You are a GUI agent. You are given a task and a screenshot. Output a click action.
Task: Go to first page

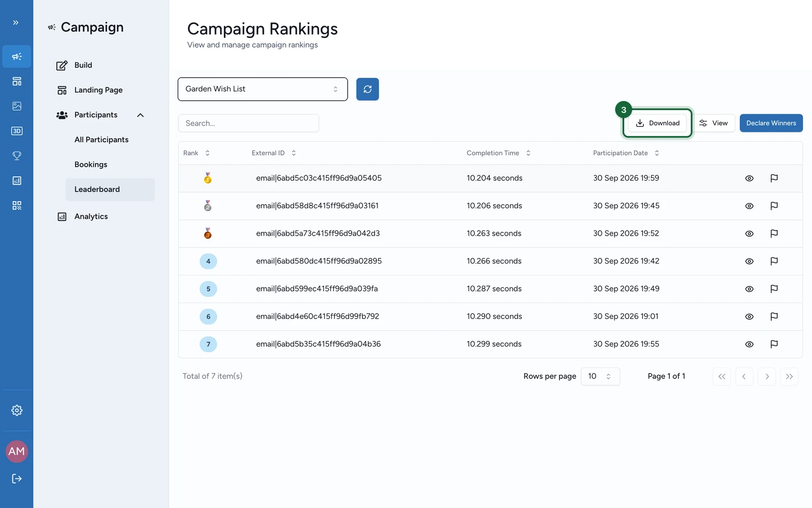(x=722, y=376)
